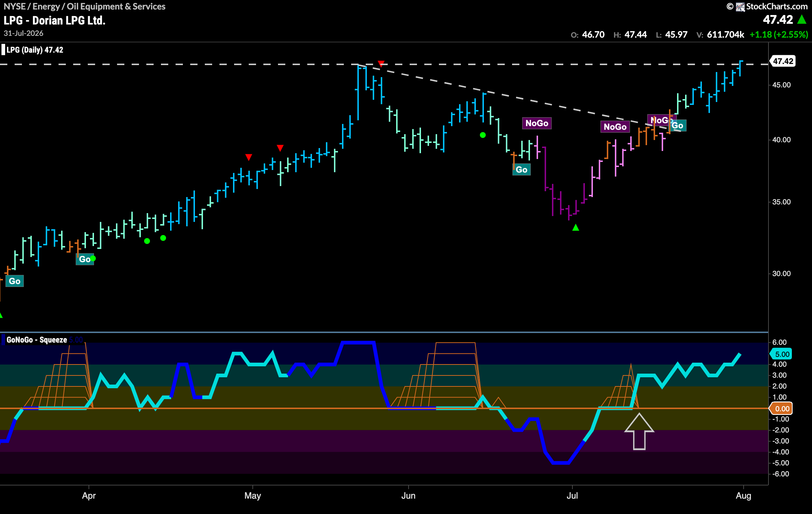The height and width of the screenshot is (514, 812).
Task: Click the NoGo label in early July
Action: [x=615, y=127]
